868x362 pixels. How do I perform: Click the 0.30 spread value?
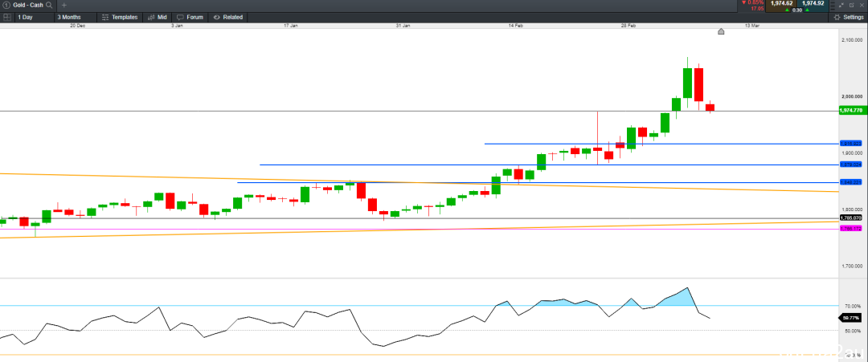[797, 10]
